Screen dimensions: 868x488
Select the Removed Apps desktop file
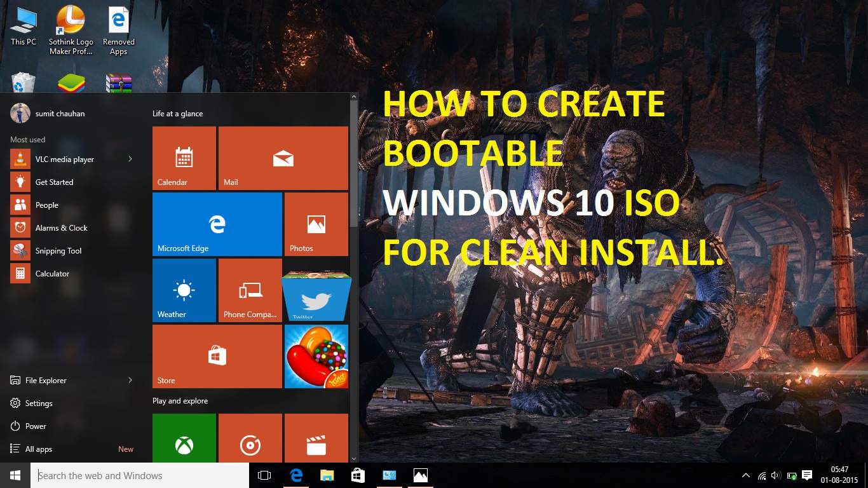(x=119, y=30)
